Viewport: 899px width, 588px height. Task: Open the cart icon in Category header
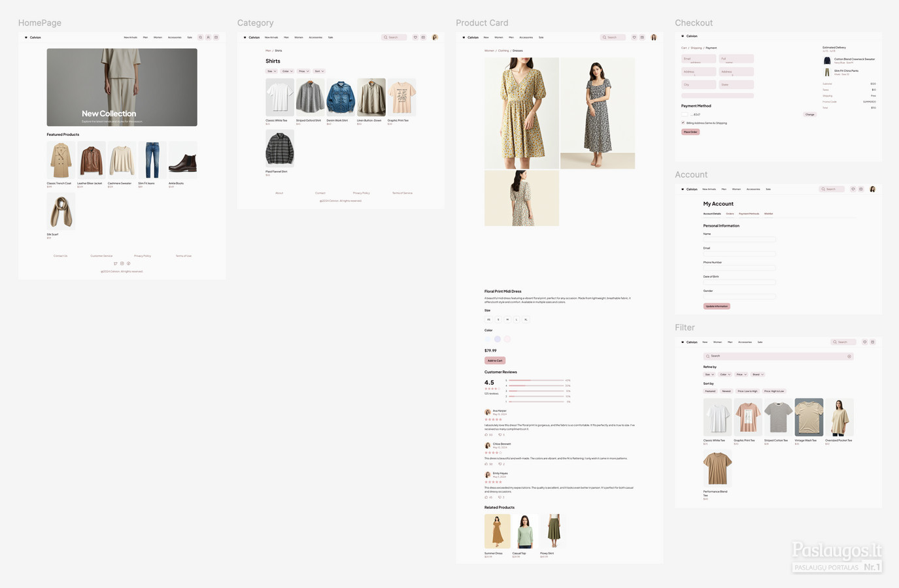pos(423,37)
